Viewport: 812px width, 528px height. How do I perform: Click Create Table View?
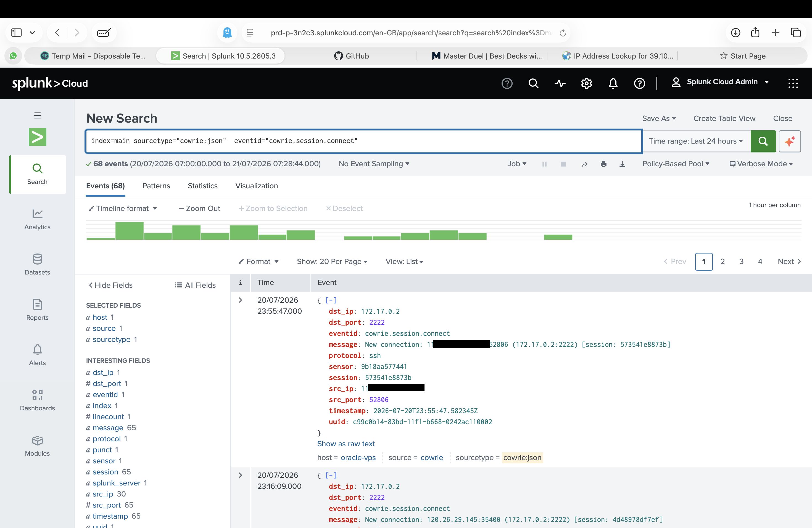[724, 118]
